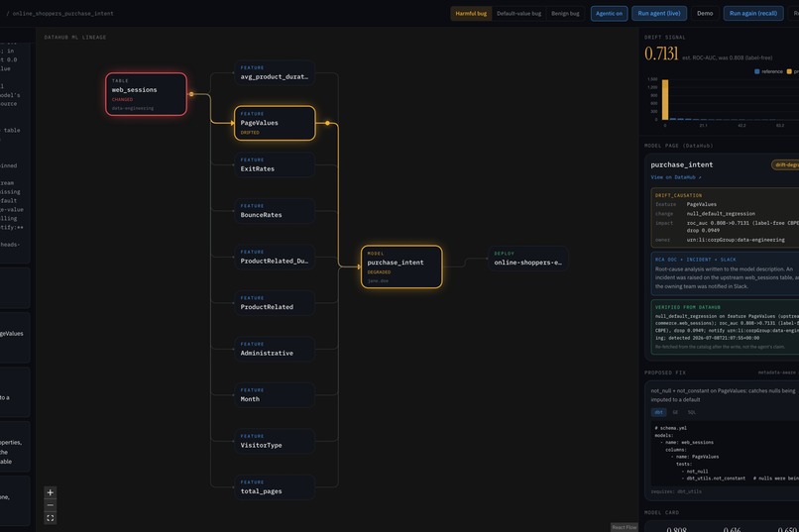Open View on DataHub link
The image size is (799, 532).
[x=676, y=177]
